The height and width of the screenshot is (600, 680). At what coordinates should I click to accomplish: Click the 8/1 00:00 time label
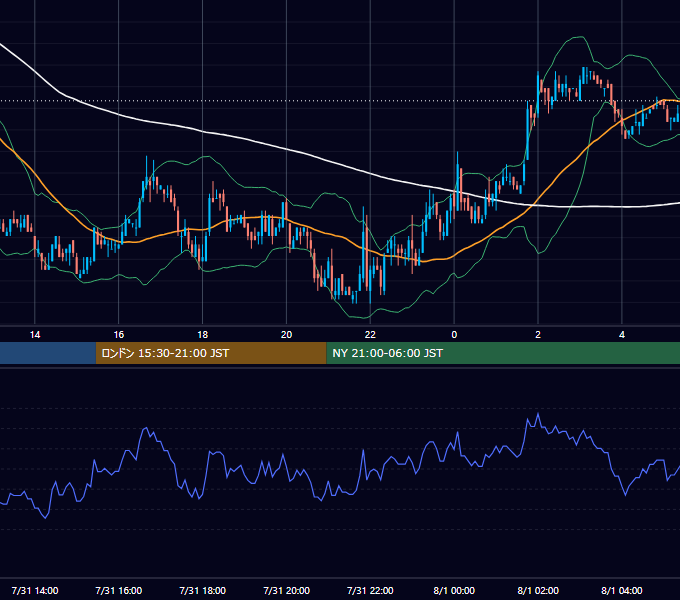[x=454, y=590]
